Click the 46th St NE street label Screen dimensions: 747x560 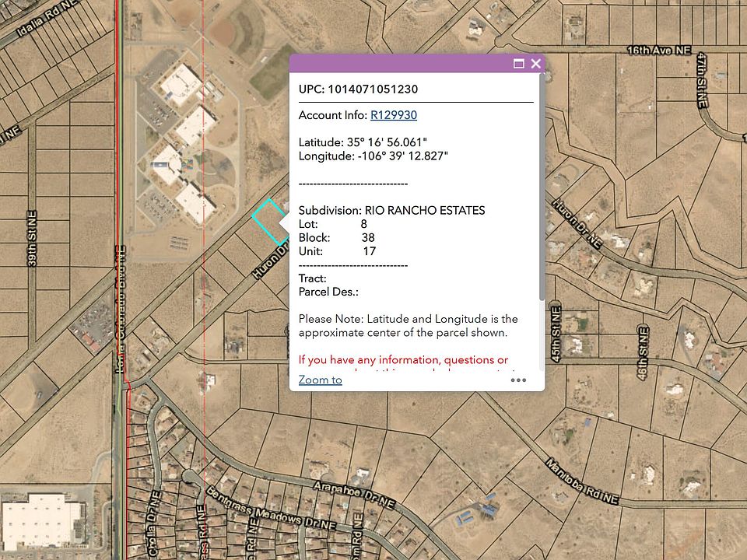pyautogui.click(x=643, y=353)
